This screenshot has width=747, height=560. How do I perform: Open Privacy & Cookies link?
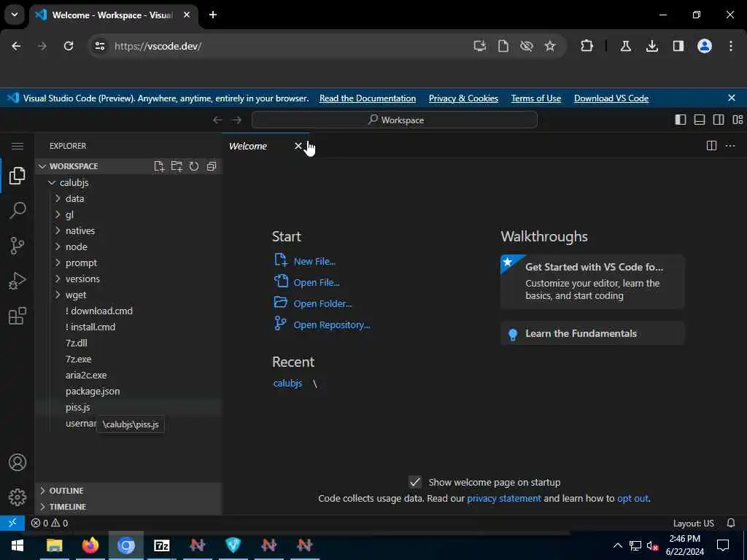click(463, 98)
